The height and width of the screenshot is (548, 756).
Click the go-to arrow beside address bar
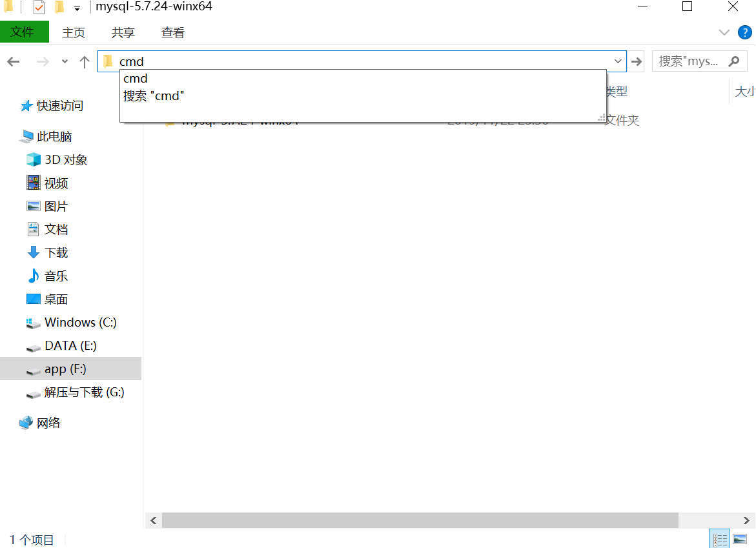[x=637, y=61]
